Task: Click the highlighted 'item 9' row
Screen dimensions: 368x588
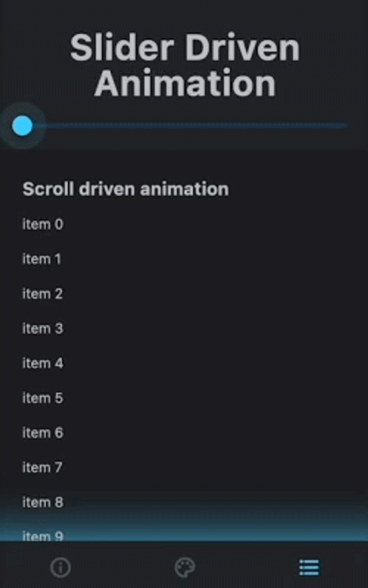Action: [x=42, y=536]
